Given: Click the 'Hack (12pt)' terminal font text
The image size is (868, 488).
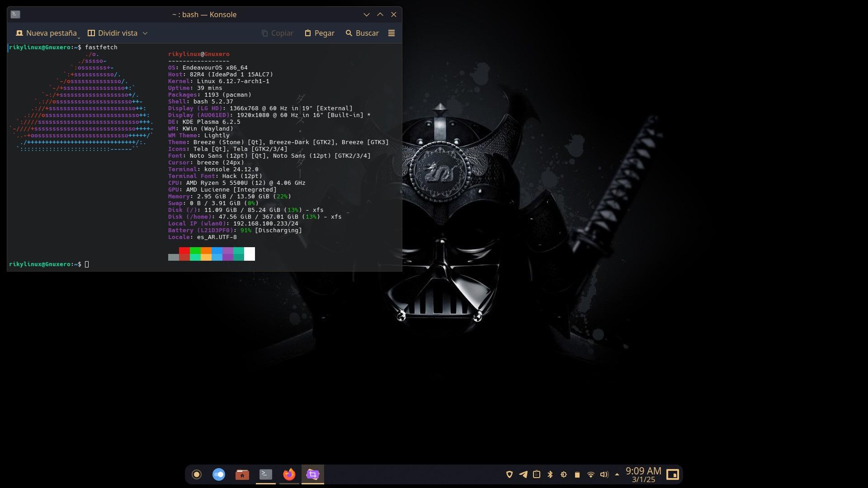Looking at the screenshot, I should (x=242, y=176).
